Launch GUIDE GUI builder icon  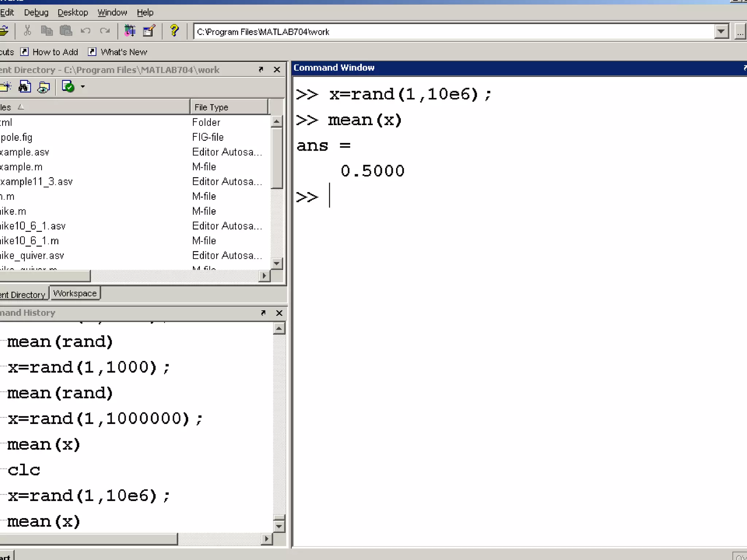(149, 31)
